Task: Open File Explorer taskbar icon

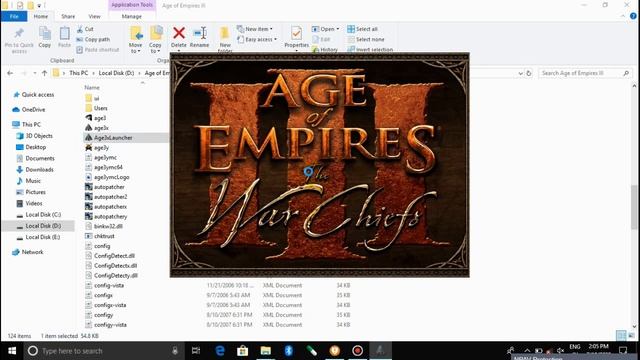Action: pyautogui.click(x=266, y=351)
